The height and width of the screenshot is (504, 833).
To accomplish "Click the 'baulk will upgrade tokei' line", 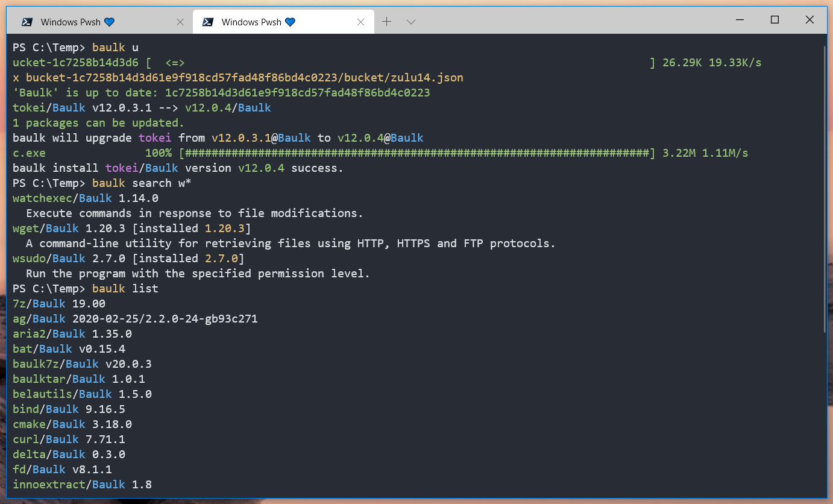I will point(218,138).
